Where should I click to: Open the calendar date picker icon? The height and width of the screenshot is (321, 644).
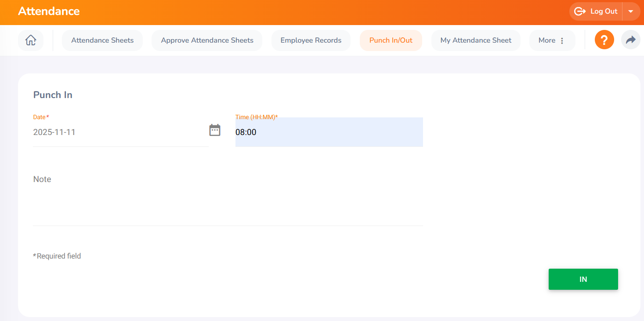214,130
